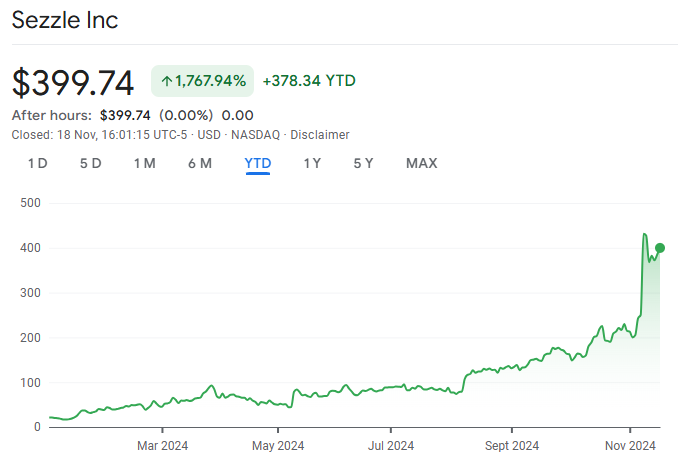Click the May 2024 axis label
This screenshot has width=678, height=463.
(x=277, y=445)
